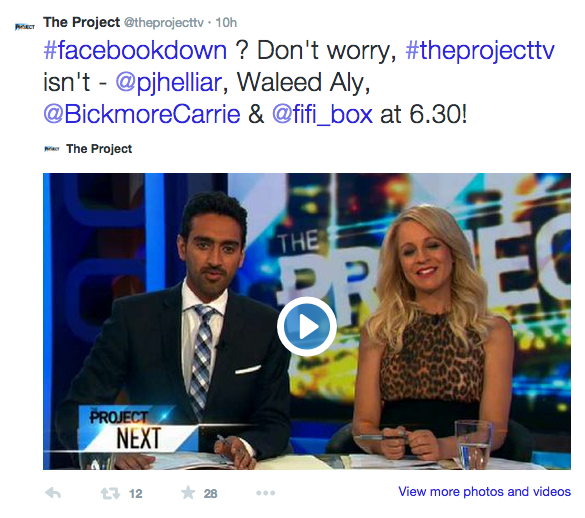Click View more photos and videos
The width and height of the screenshot is (585, 518).
(x=485, y=492)
